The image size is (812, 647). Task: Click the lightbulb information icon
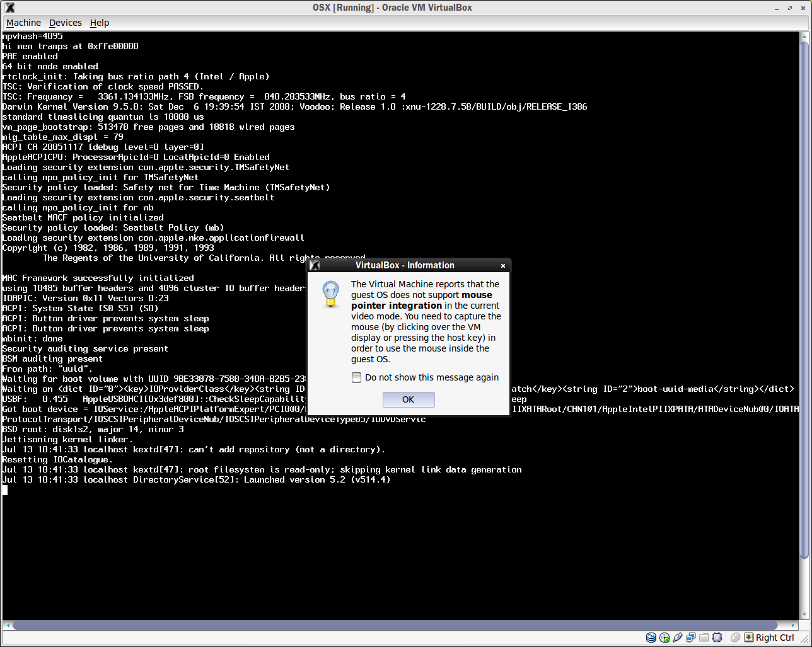[x=332, y=294]
